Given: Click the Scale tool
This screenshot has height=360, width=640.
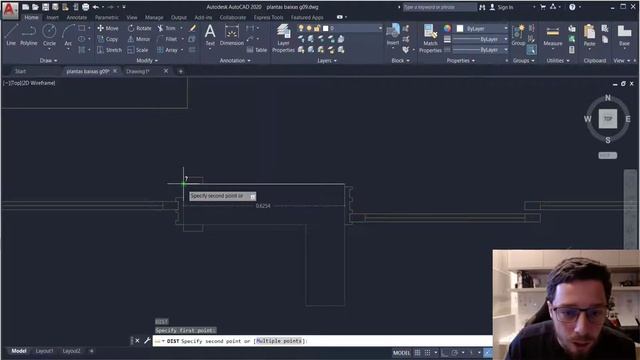Looking at the screenshot, I should point(138,50).
